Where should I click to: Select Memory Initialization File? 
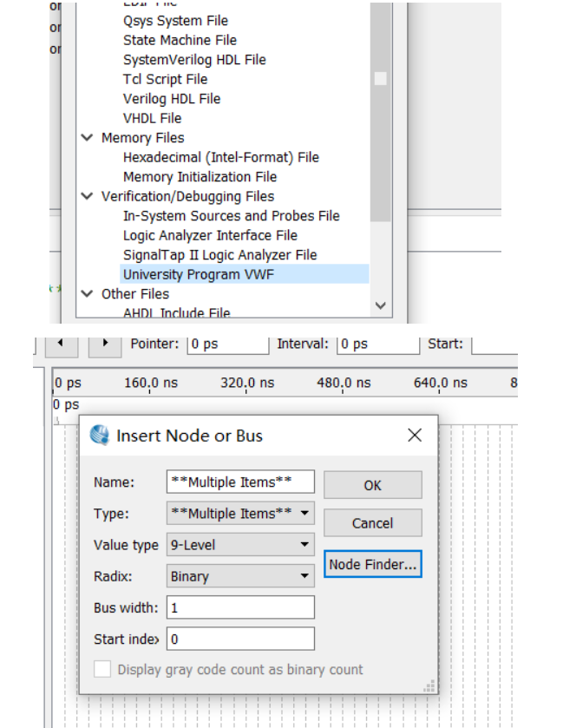(200, 177)
